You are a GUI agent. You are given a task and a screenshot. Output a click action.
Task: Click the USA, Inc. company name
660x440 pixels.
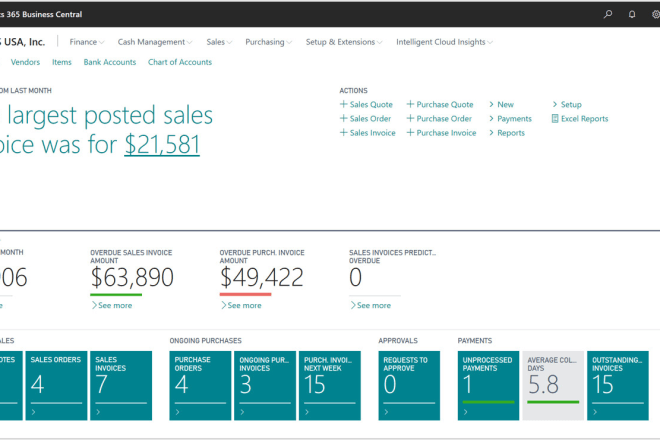tap(22, 42)
